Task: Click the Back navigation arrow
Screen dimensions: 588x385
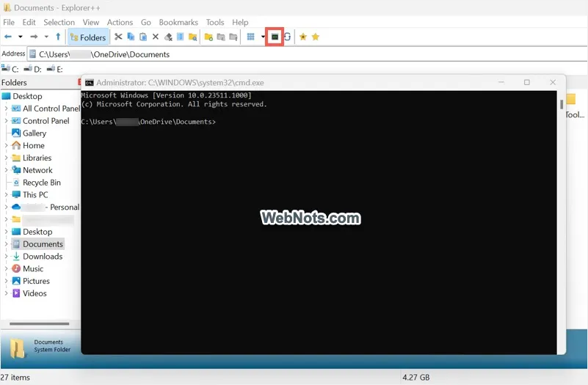Action: click(8, 37)
